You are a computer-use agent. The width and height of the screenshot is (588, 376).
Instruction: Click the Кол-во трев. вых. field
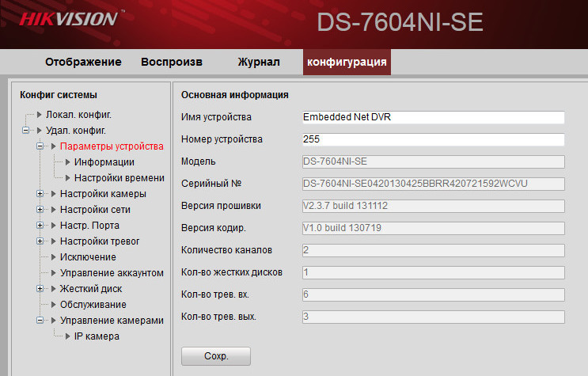(433, 317)
